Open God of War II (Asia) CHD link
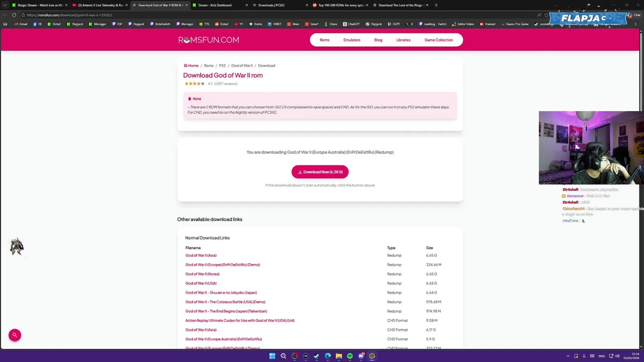 coord(201,330)
